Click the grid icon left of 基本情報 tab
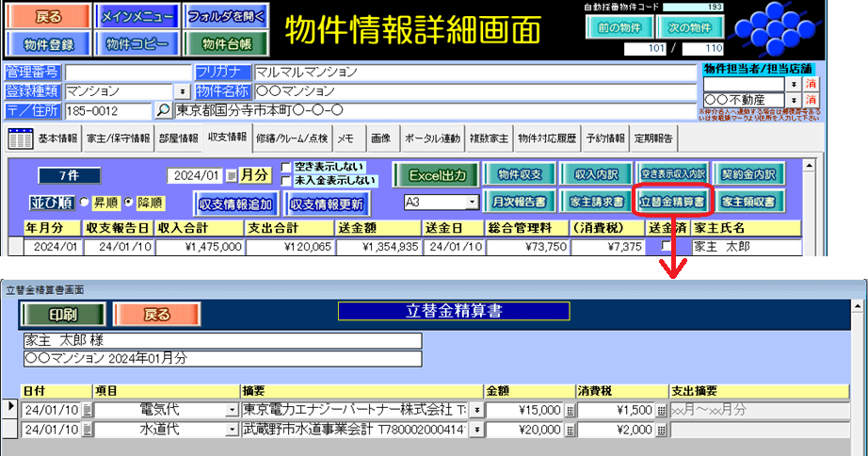Screen dimensions: 868x456 click(21, 138)
